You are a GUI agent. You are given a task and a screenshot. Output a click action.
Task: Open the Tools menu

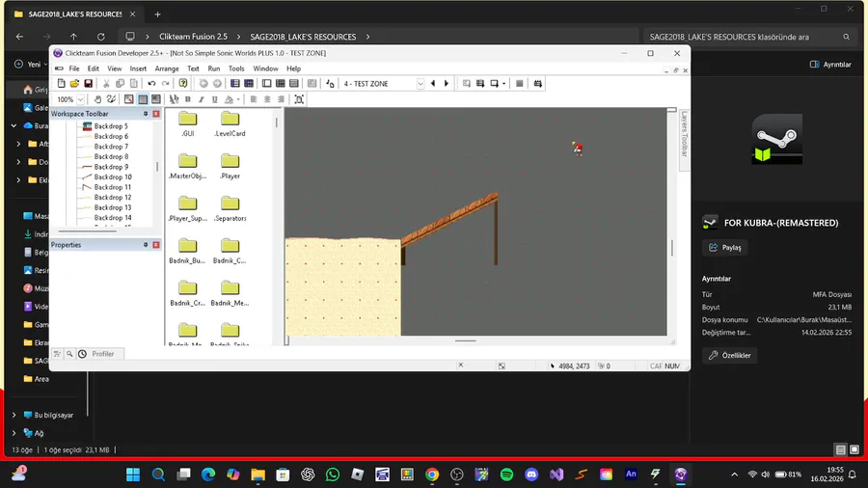coord(236,68)
